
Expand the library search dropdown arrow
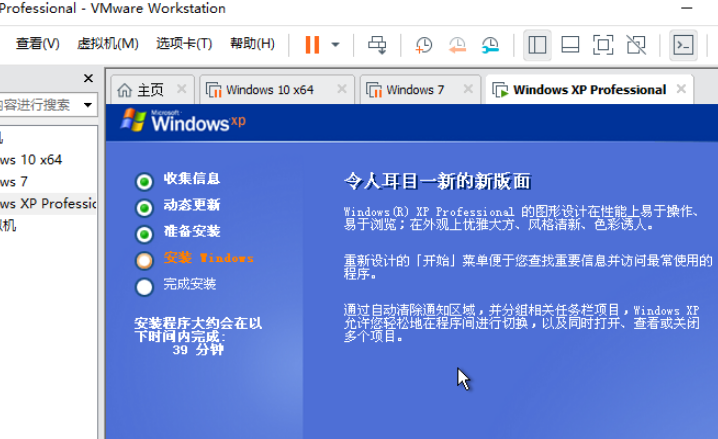coord(88,104)
